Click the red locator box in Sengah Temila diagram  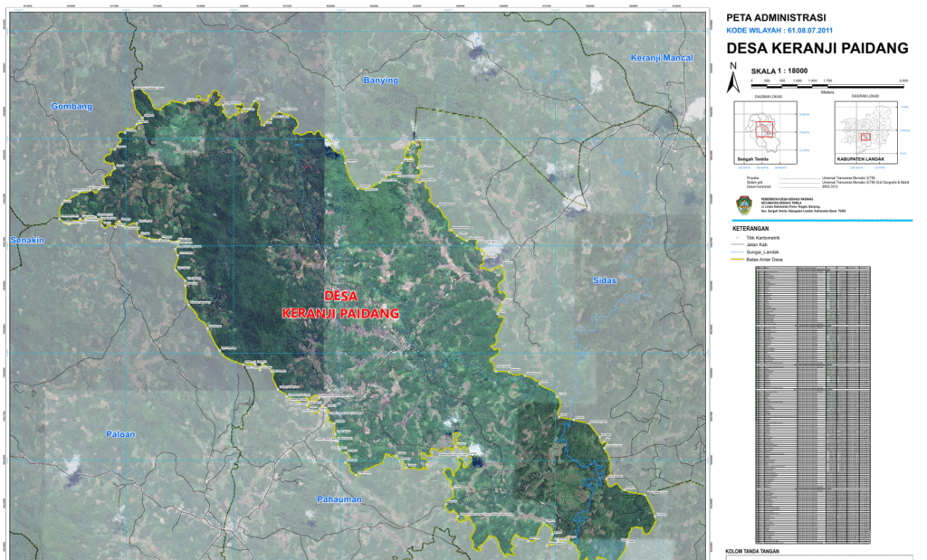click(x=766, y=128)
